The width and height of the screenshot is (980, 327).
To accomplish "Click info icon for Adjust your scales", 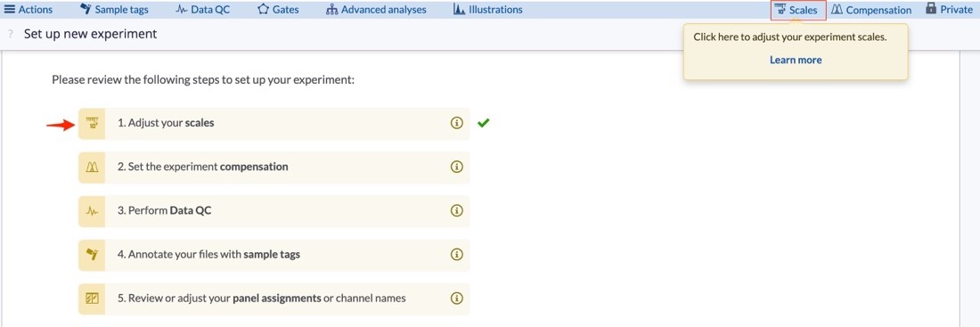I will click(x=456, y=123).
